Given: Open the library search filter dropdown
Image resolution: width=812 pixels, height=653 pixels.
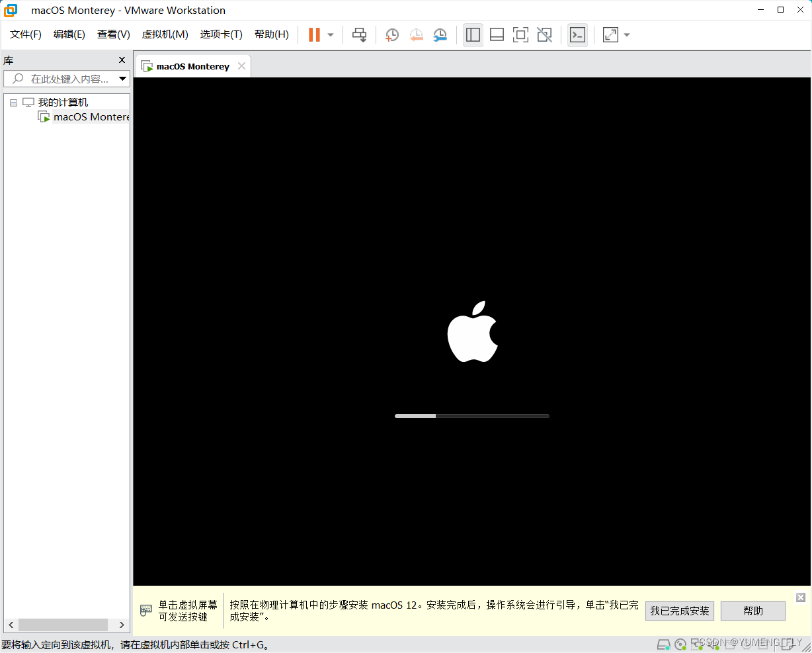Looking at the screenshot, I should (x=122, y=79).
